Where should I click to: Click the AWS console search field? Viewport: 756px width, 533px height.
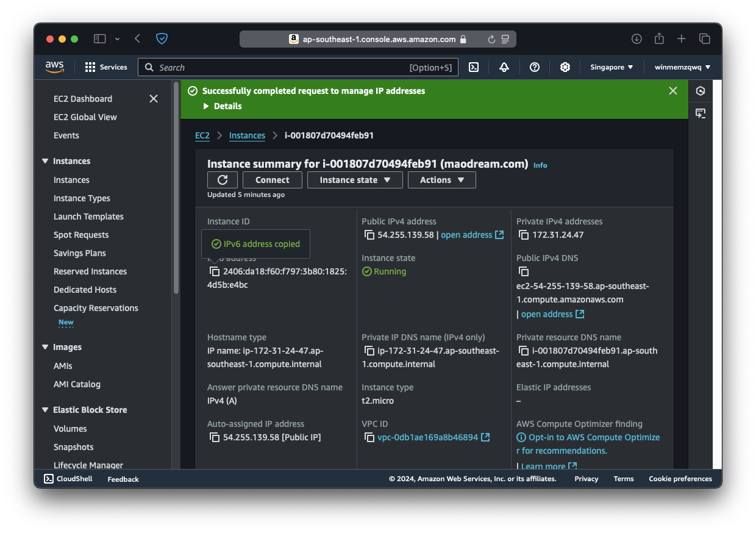[298, 67]
